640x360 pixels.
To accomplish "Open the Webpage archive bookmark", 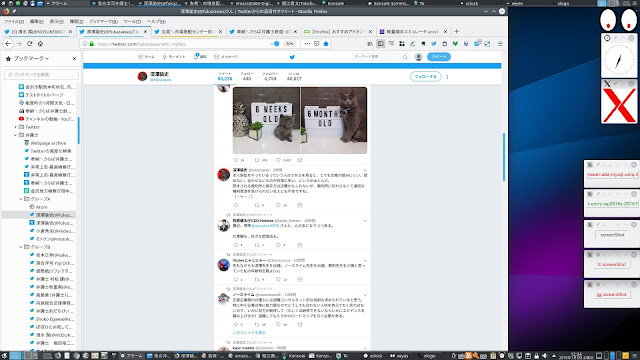I will pos(44,143).
